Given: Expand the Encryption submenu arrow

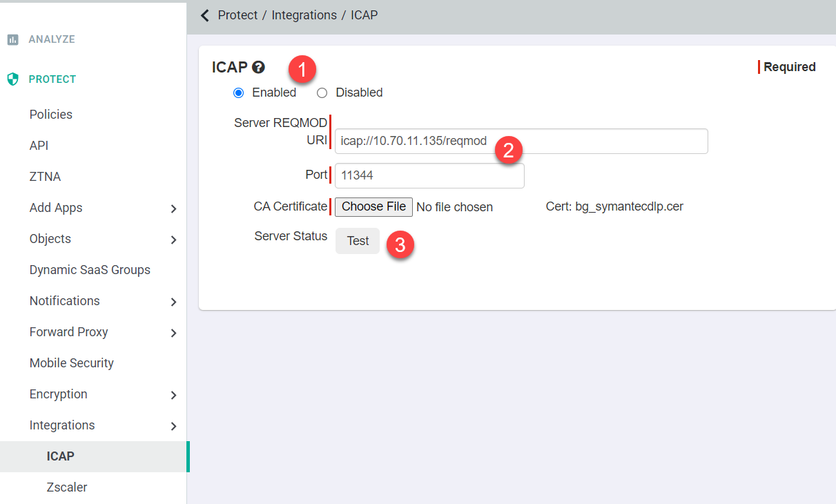Looking at the screenshot, I should tap(173, 395).
